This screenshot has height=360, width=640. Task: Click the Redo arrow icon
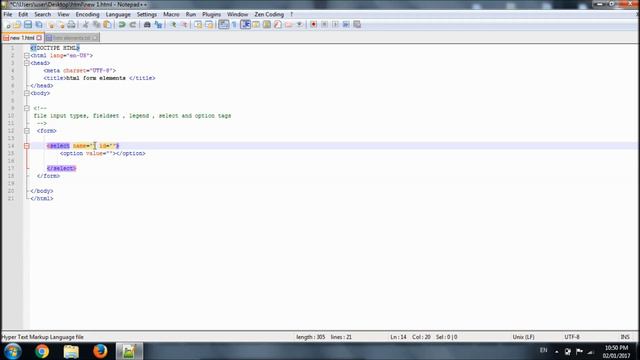[x=133, y=25]
